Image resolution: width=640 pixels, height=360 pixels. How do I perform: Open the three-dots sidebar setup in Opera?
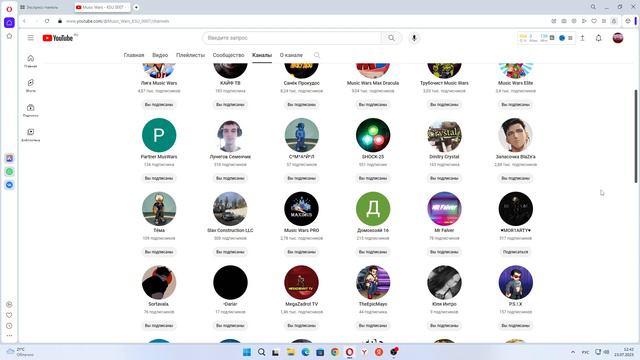9,336
